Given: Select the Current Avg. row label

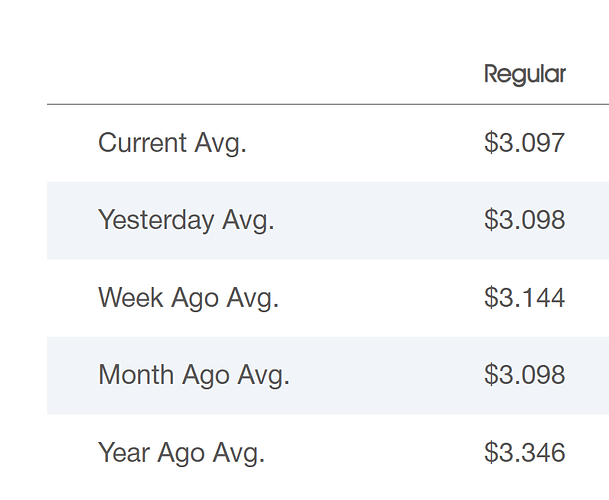Looking at the screenshot, I should click(172, 143).
